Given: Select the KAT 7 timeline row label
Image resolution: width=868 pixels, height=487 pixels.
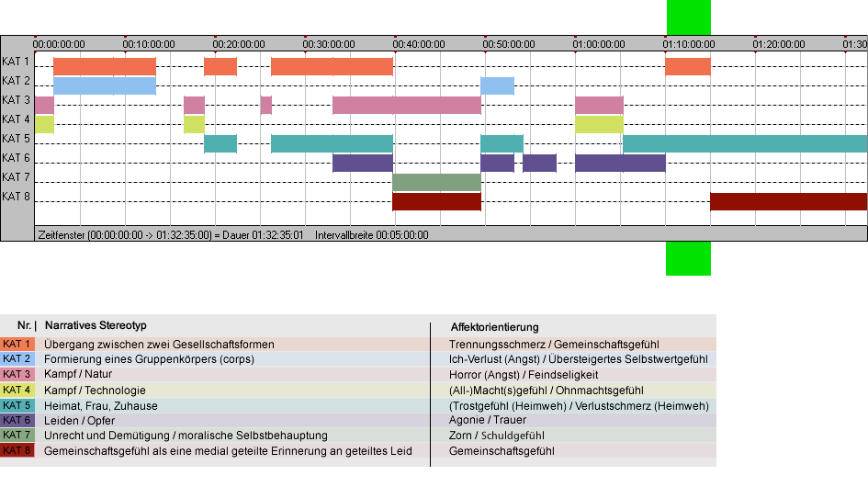Looking at the screenshot, I should point(16,177).
